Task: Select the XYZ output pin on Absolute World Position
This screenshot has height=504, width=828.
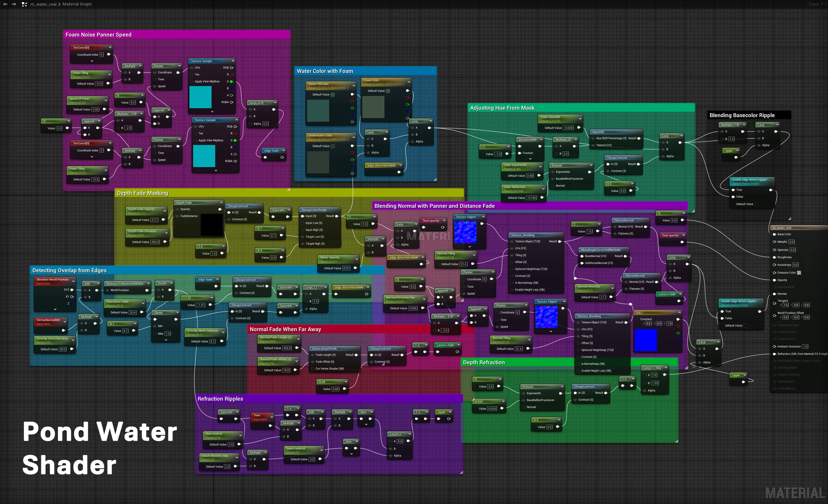Action: 72,290
